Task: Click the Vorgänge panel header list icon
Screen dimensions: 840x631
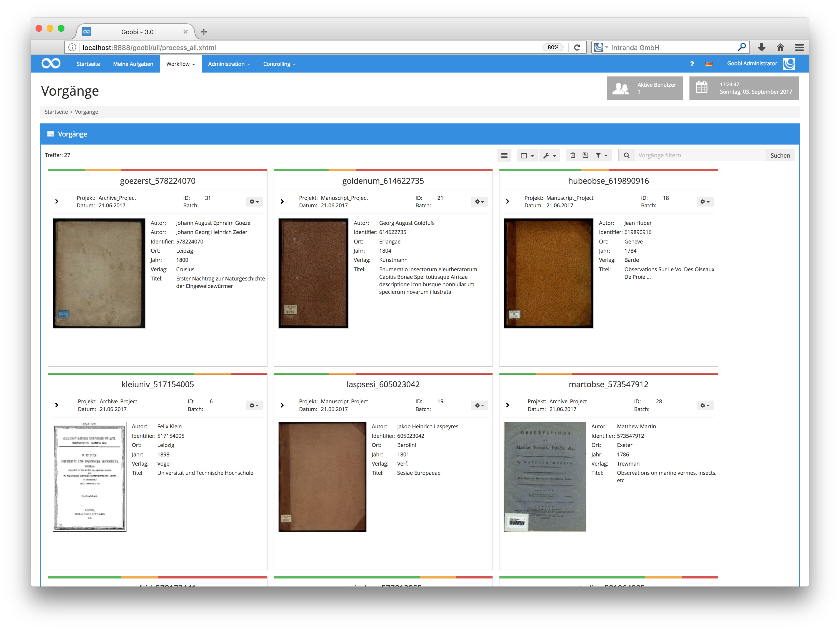Action: 50,134
